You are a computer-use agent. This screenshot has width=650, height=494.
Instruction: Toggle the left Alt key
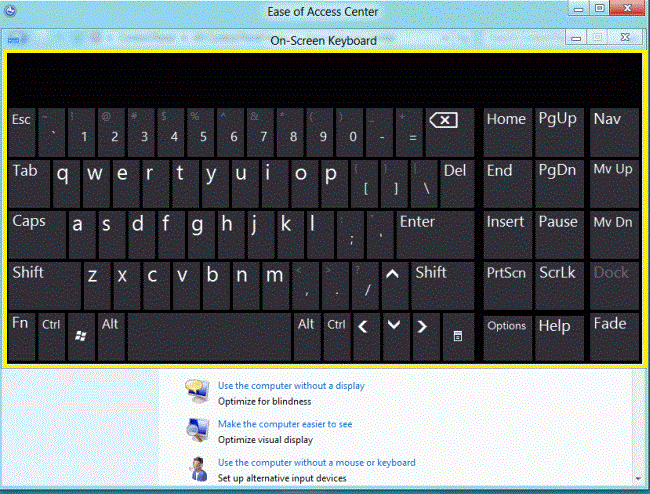(x=111, y=337)
